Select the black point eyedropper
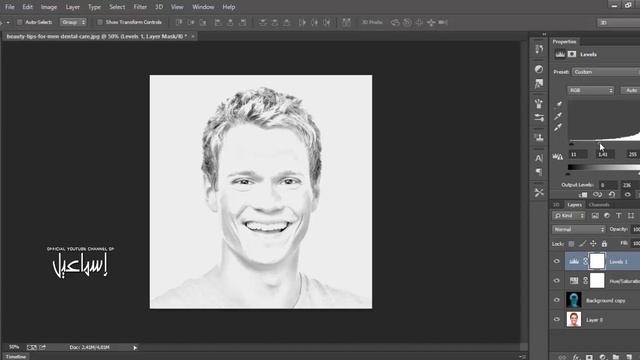The image size is (640, 360). [558, 104]
